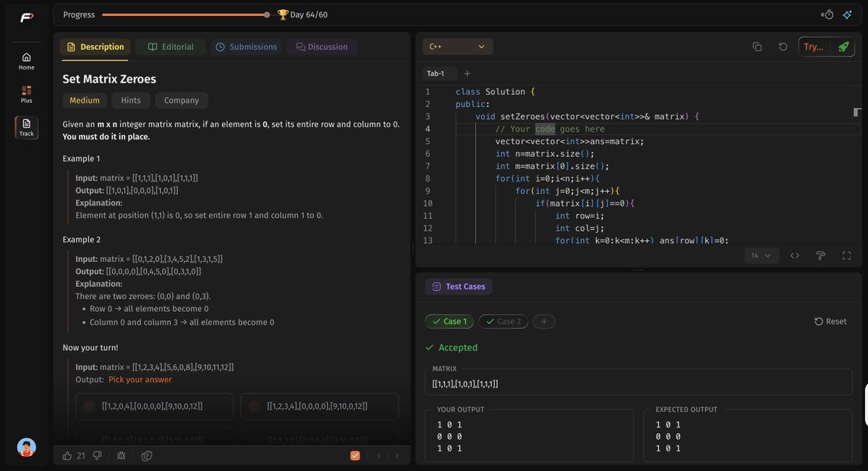
Task: Add a new test case with the plus button
Action: (x=544, y=321)
